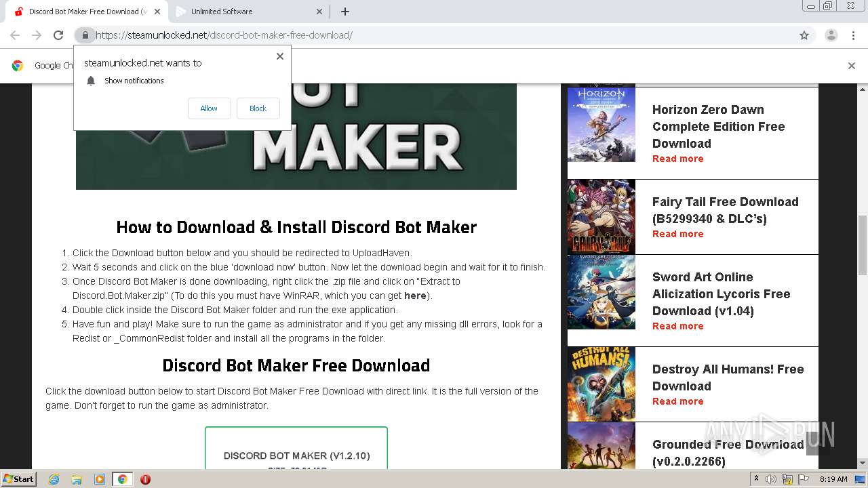The width and height of the screenshot is (868, 488).
Task: Open the Action Center flag icon
Action: tap(803, 479)
